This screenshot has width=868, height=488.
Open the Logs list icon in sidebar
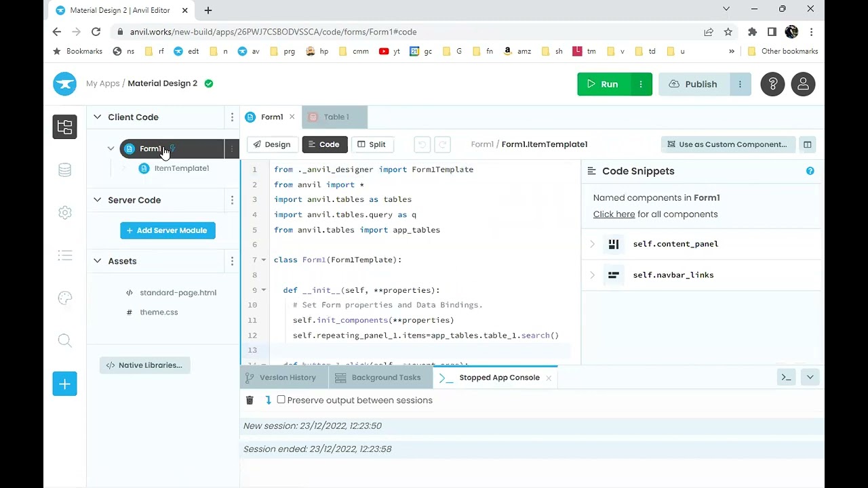pyautogui.click(x=65, y=256)
